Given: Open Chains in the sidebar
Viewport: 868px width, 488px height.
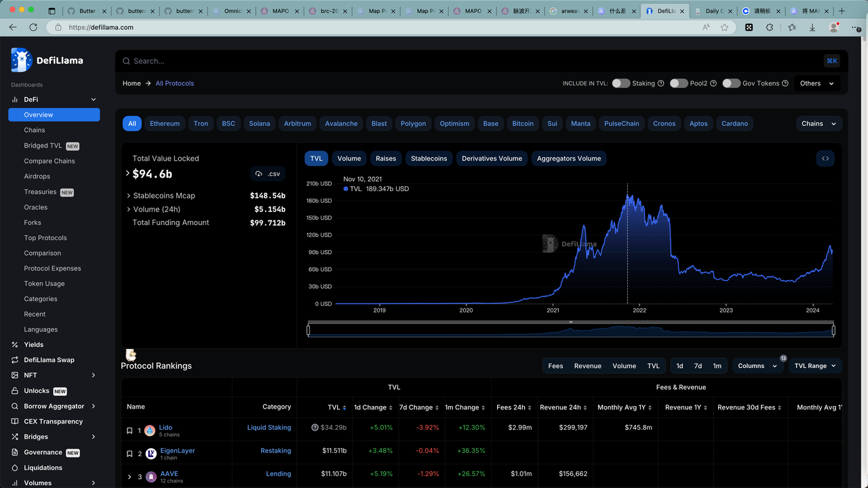Looking at the screenshot, I should coord(35,130).
